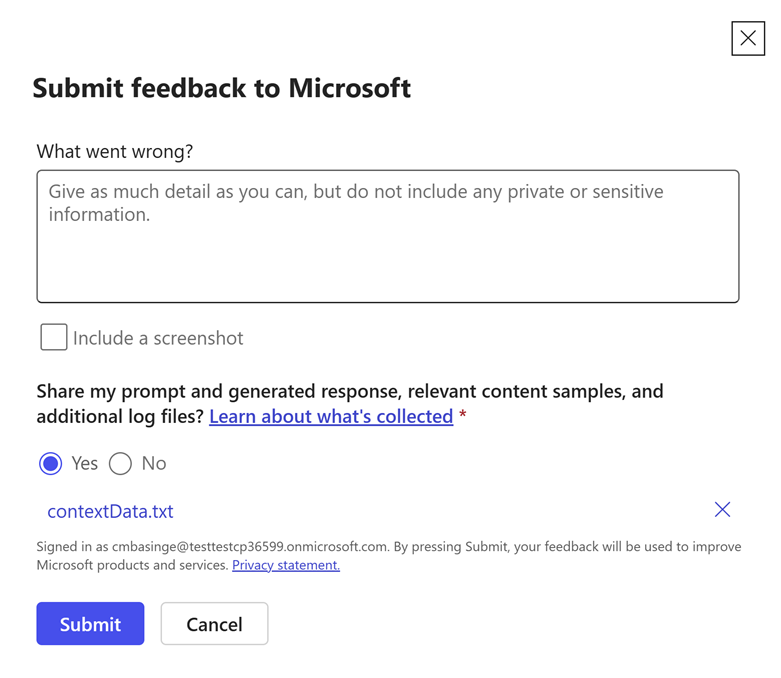Open the Privacy statement link
Screen dimensions: 781x678
(x=286, y=565)
